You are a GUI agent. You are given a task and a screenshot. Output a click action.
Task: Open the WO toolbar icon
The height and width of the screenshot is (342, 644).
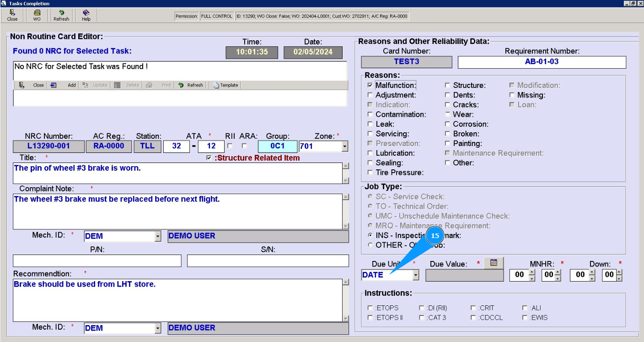pyautogui.click(x=37, y=15)
